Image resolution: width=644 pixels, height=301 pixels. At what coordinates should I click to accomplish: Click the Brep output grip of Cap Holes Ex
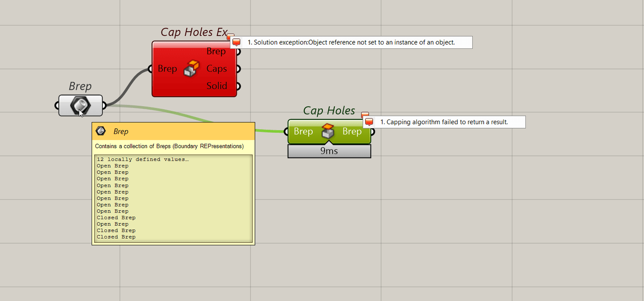pyautogui.click(x=238, y=52)
